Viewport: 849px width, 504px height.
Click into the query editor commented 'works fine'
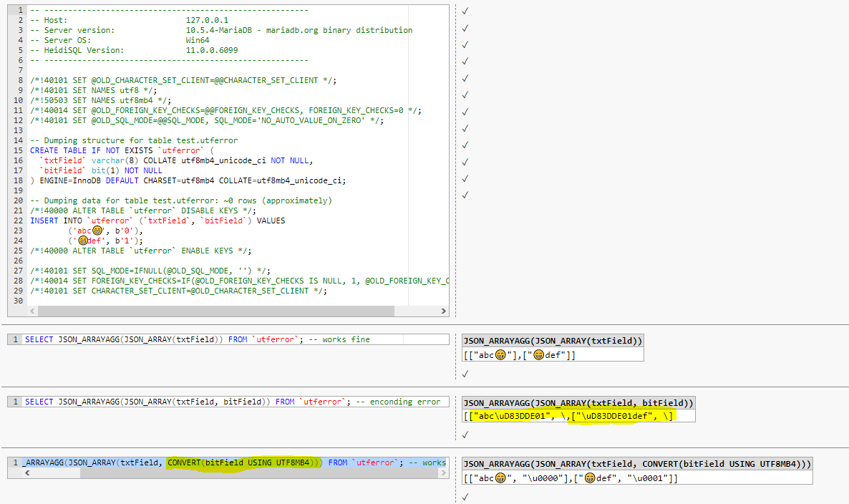pyautogui.click(x=236, y=339)
